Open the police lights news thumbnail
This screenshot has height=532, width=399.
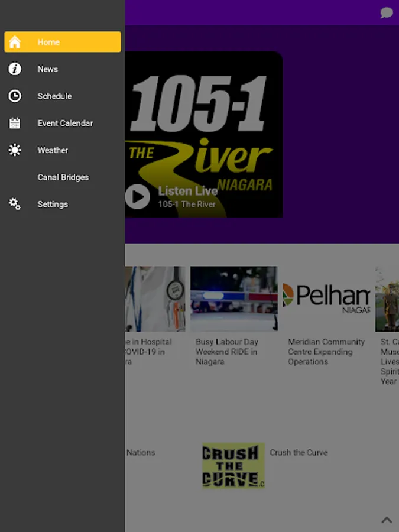(233, 299)
